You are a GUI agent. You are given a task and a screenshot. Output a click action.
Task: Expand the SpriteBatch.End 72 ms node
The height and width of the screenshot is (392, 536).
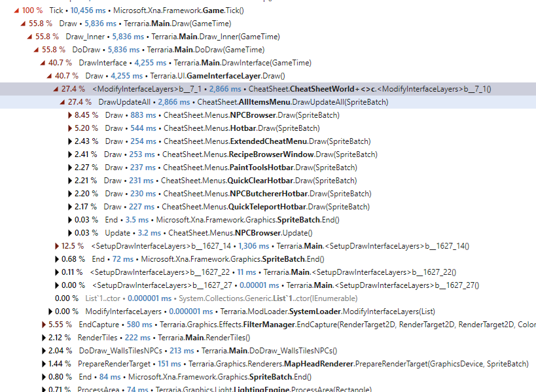(x=57, y=259)
